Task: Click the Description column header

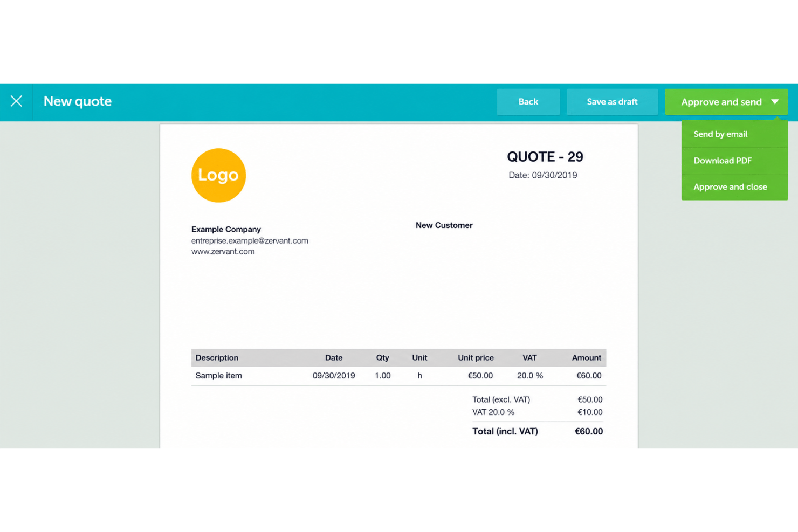Action: coord(217,358)
